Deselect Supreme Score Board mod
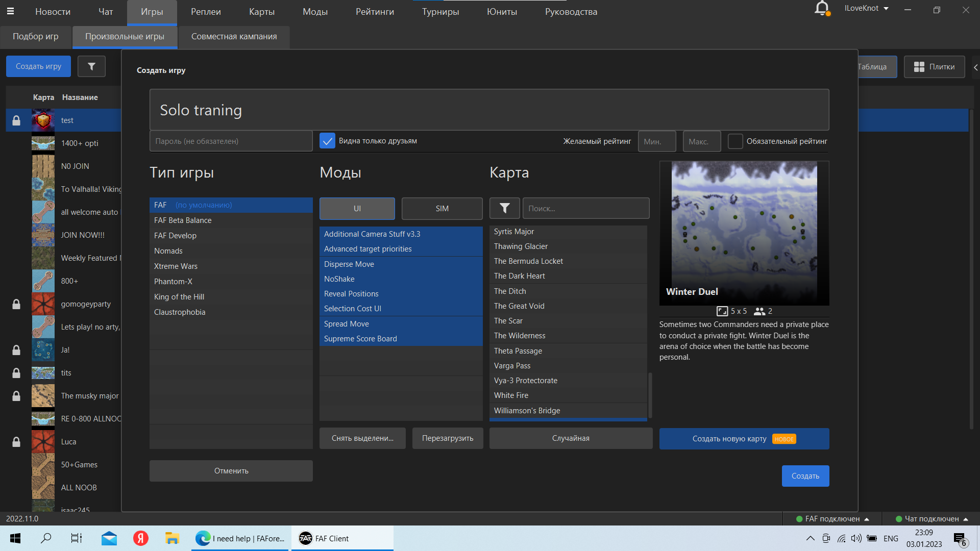 [401, 339]
